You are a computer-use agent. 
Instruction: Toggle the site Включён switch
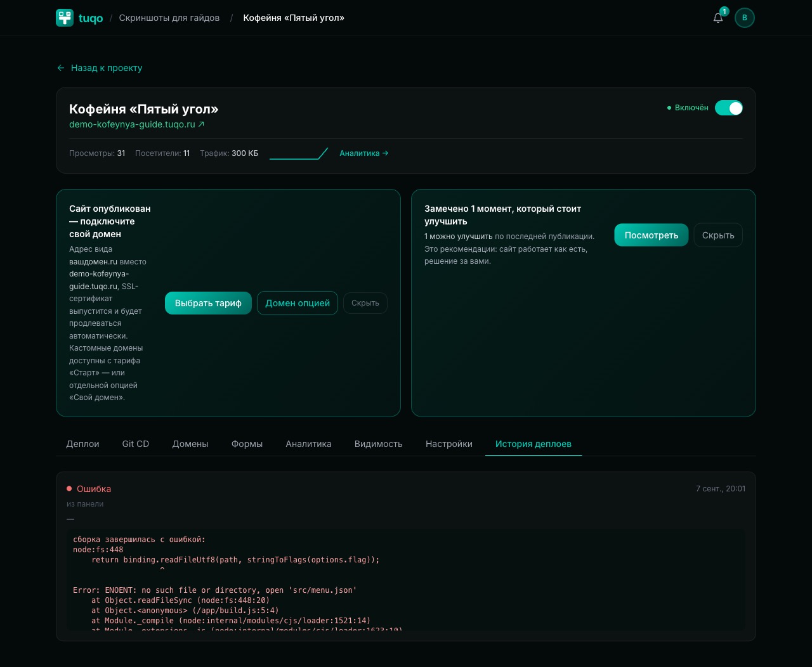click(729, 108)
